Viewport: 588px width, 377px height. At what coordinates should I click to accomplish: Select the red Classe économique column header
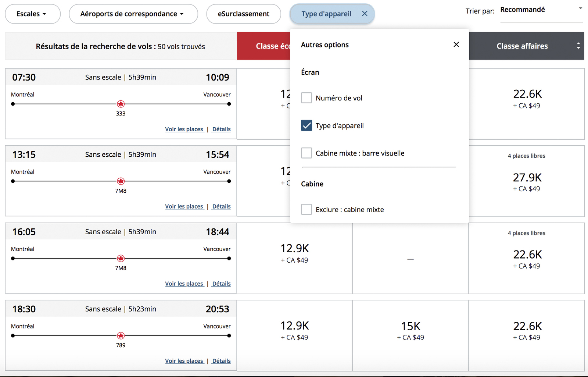(263, 46)
